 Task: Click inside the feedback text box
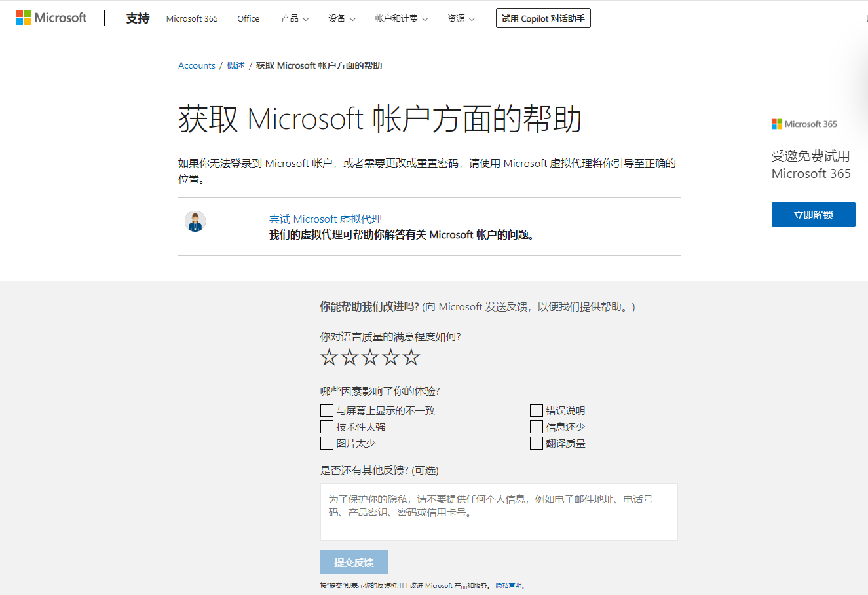(x=499, y=513)
